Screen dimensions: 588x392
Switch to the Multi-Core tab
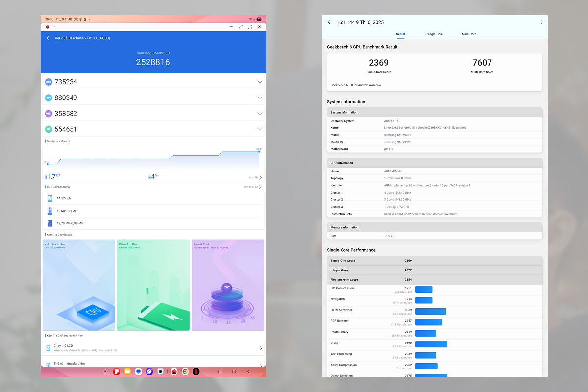[469, 34]
